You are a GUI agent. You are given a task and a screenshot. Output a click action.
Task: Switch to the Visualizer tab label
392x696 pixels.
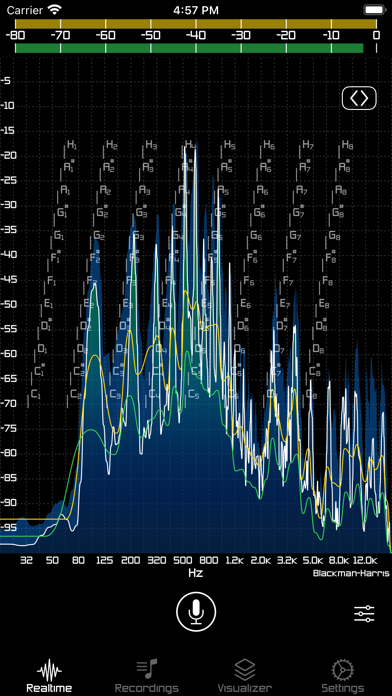coord(245,688)
